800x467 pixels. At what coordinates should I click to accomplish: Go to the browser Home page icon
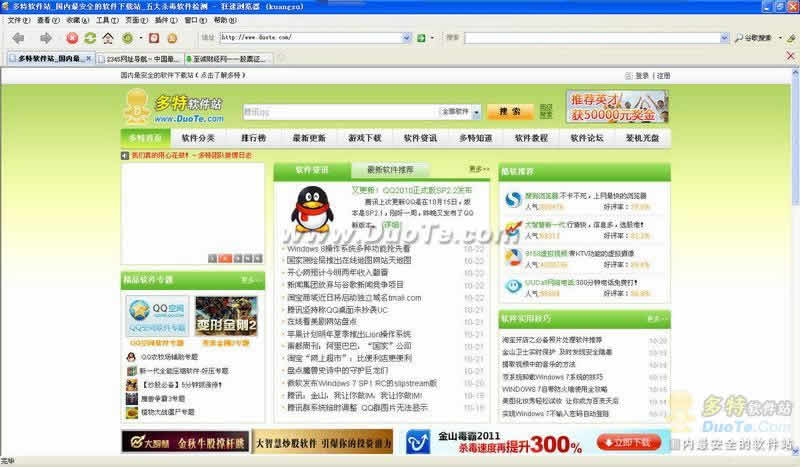[x=108, y=38]
